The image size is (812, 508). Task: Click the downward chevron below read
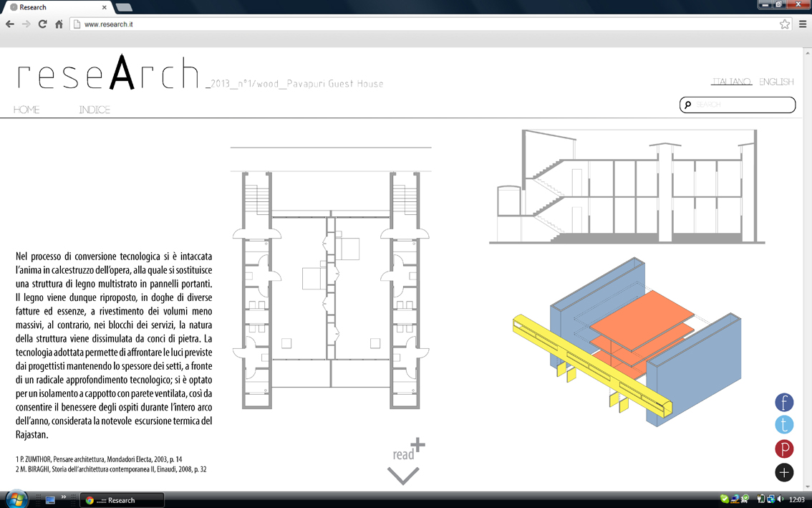tap(403, 476)
